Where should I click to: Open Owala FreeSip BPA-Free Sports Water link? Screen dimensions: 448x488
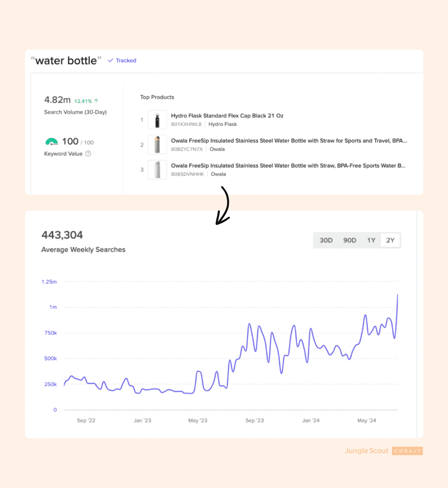pos(288,166)
